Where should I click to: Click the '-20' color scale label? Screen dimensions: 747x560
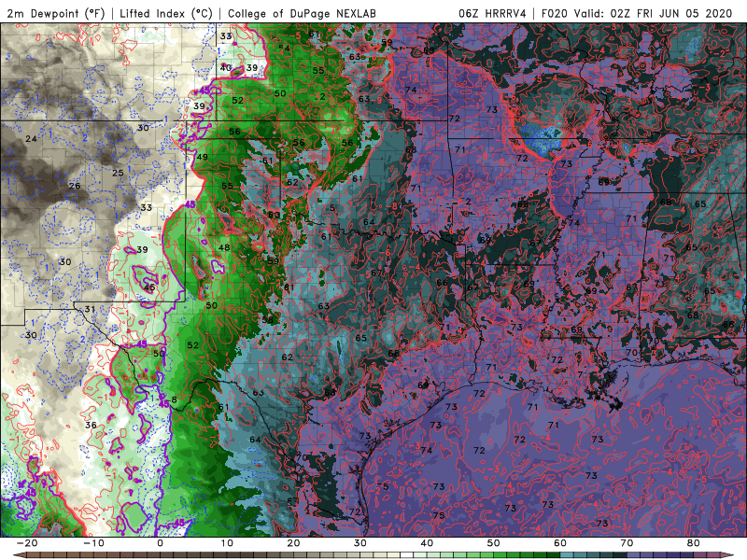[x=27, y=543]
